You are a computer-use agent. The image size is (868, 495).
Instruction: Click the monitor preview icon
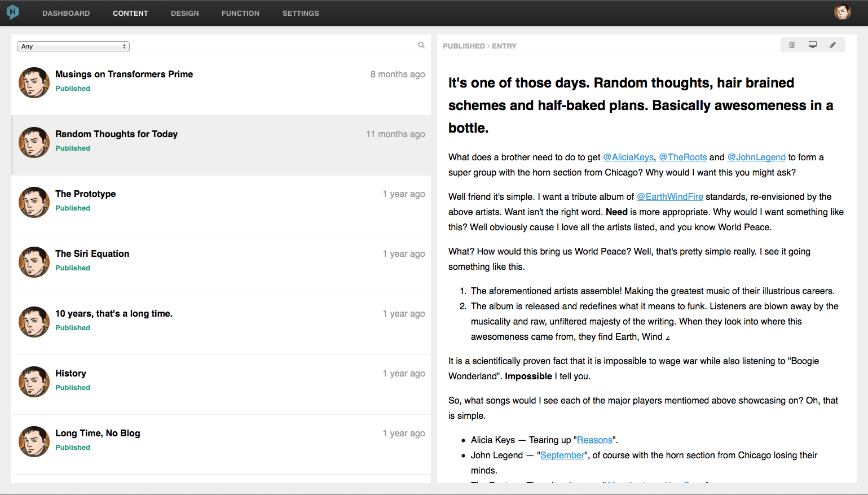pyautogui.click(x=813, y=45)
